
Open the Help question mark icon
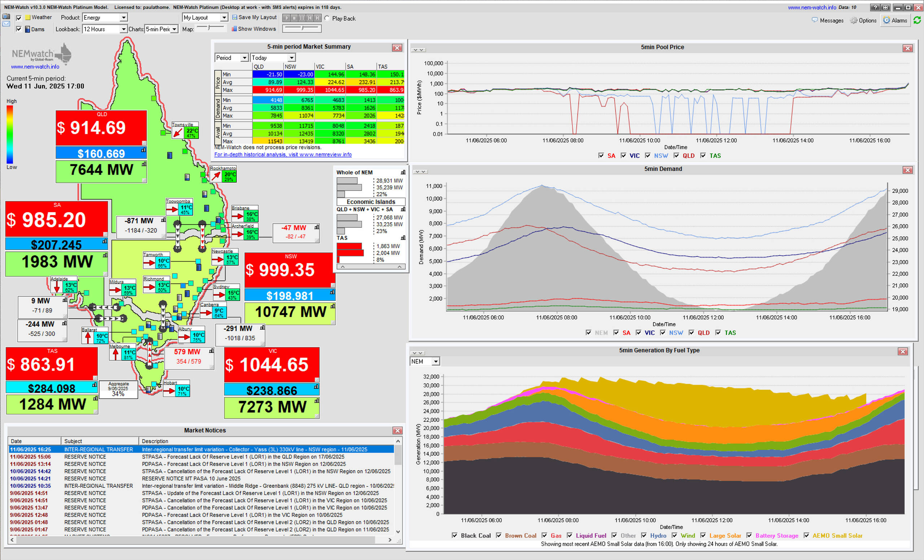pos(875,7)
